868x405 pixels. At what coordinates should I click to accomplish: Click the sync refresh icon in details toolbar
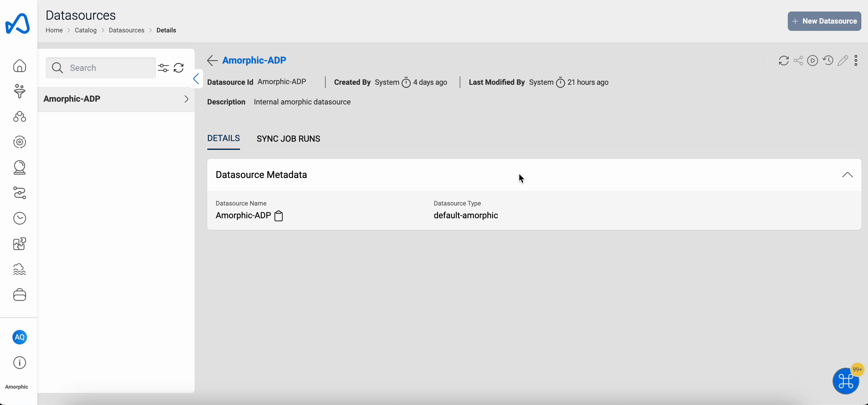tap(784, 61)
